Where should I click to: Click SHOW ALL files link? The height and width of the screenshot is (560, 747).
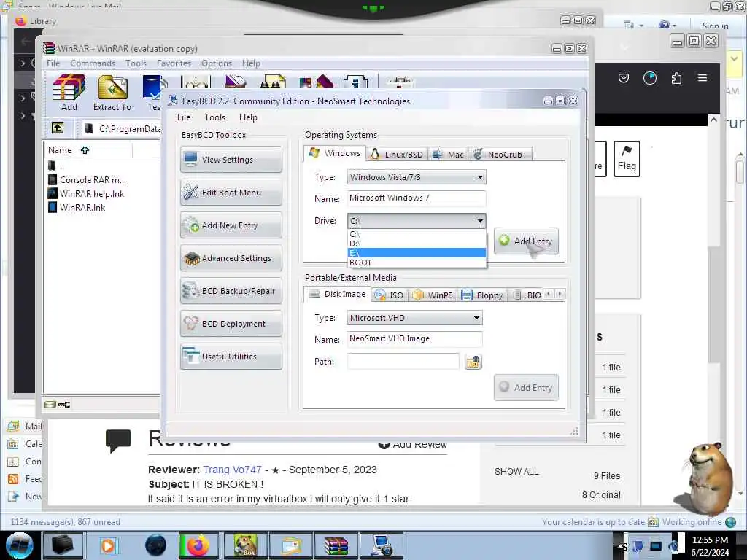pyautogui.click(x=516, y=472)
